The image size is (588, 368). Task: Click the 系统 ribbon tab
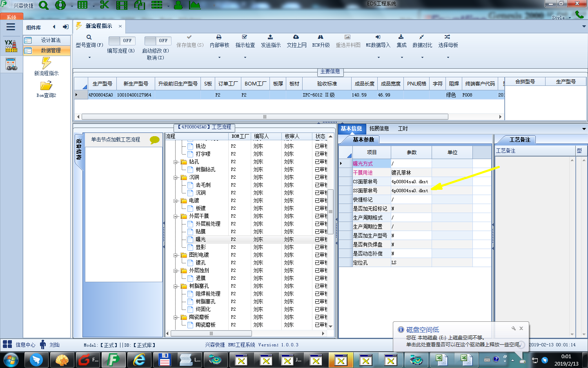(11, 17)
